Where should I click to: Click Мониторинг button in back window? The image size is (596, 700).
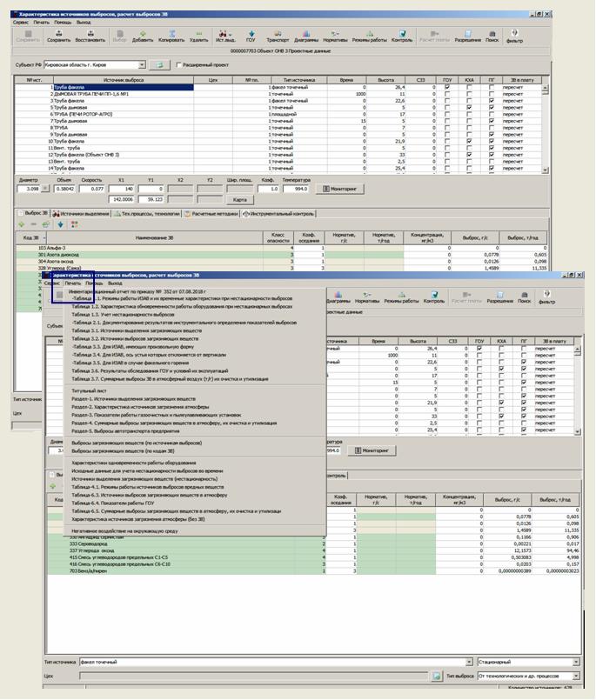(340, 189)
